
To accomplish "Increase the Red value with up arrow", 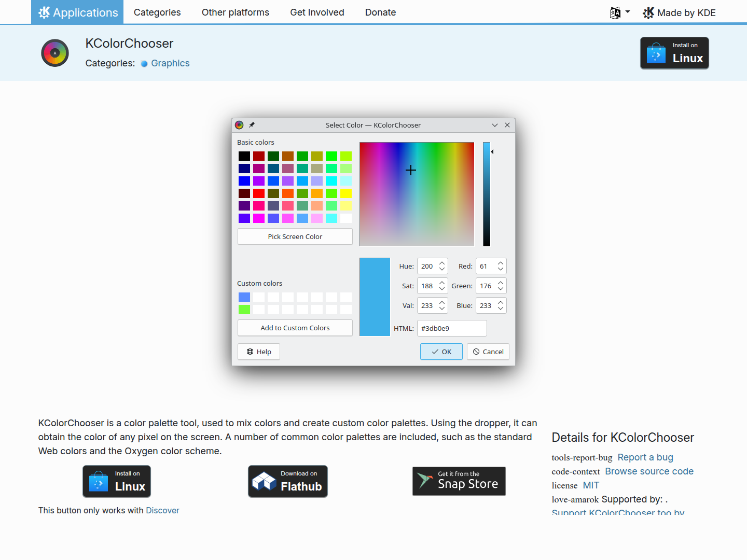I will (x=501, y=263).
